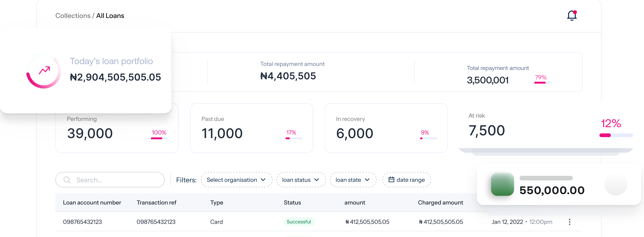The width and height of the screenshot is (644, 237).
Task: Go to Collections breadcrumb
Action: pyautogui.click(x=73, y=16)
